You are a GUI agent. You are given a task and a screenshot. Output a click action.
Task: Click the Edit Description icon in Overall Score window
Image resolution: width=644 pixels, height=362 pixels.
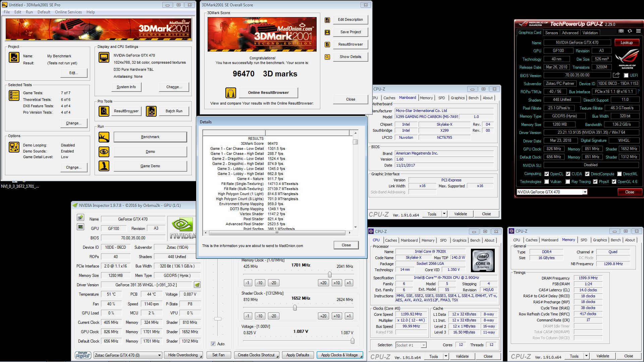pos(327,20)
